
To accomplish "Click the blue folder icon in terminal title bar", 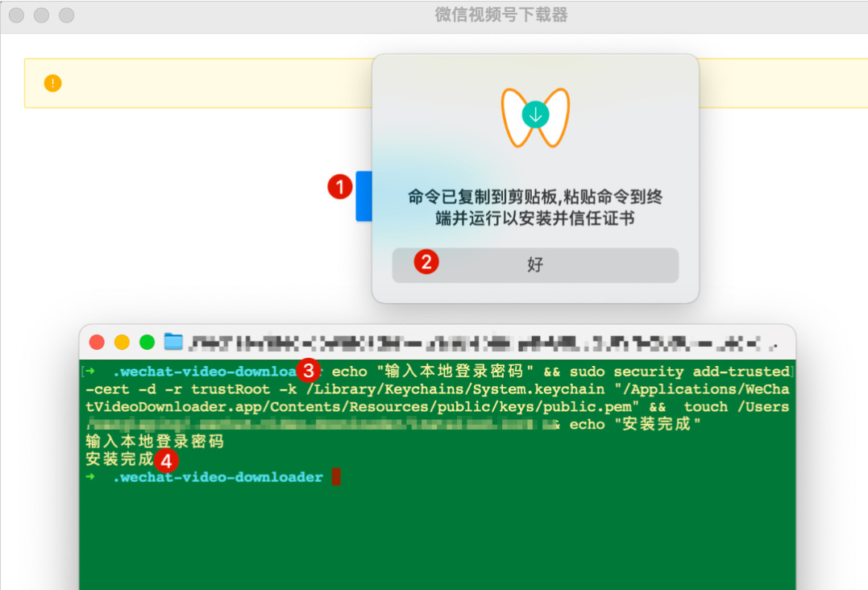I will [x=173, y=342].
